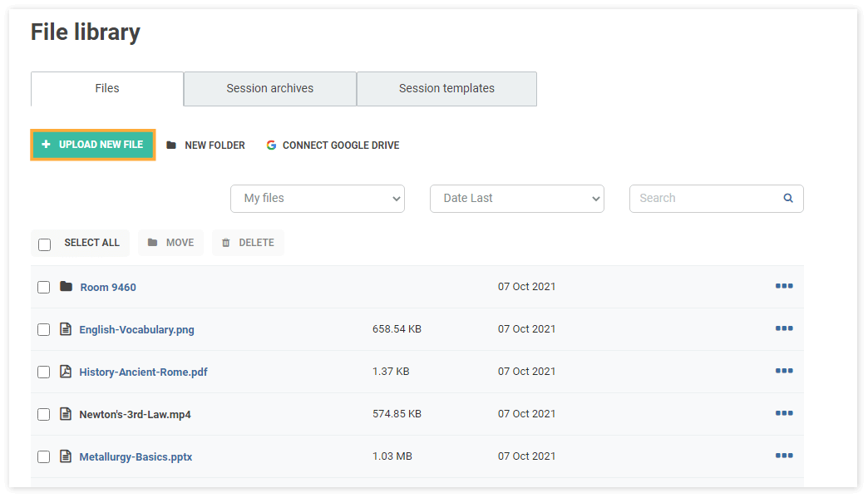The image size is (868, 498).
Task: Switch to Session templates tab
Action: tap(446, 88)
